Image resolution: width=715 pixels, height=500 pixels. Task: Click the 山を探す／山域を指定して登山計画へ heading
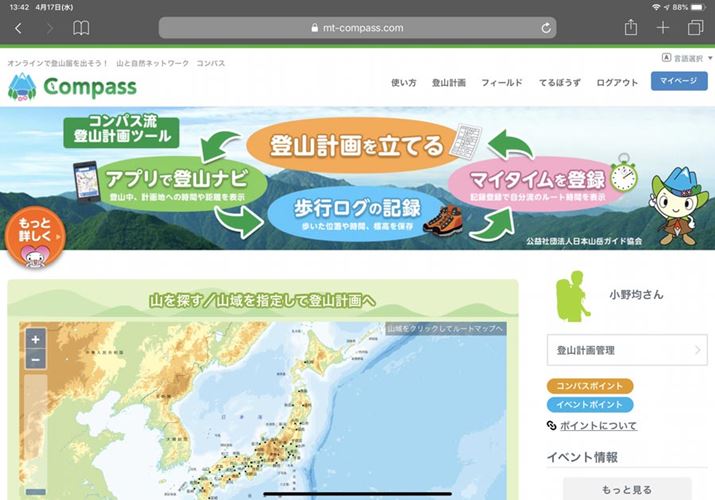point(262,300)
